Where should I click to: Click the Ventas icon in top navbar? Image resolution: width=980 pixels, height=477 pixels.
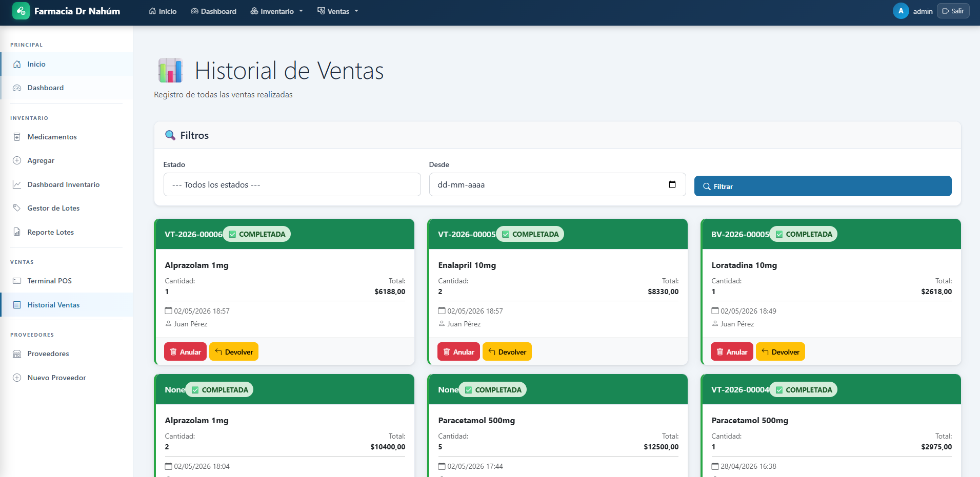(x=321, y=11)
